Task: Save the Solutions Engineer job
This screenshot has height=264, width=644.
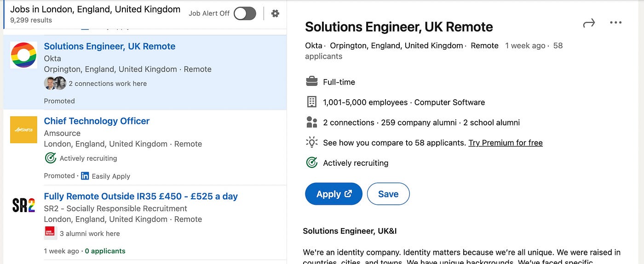Action: (x=388, y=194)
